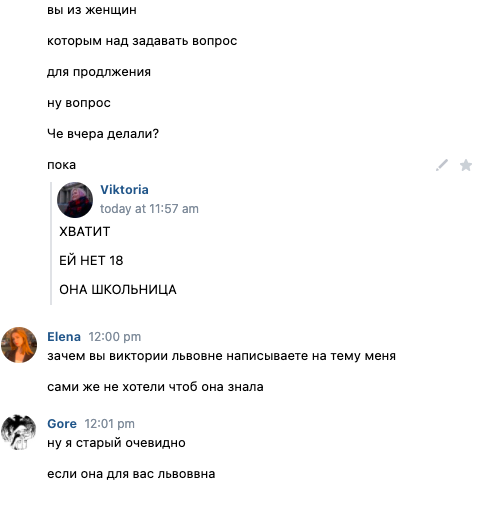
Task: Mark the 'пока' message with the star icon
Action: (466, 165)
